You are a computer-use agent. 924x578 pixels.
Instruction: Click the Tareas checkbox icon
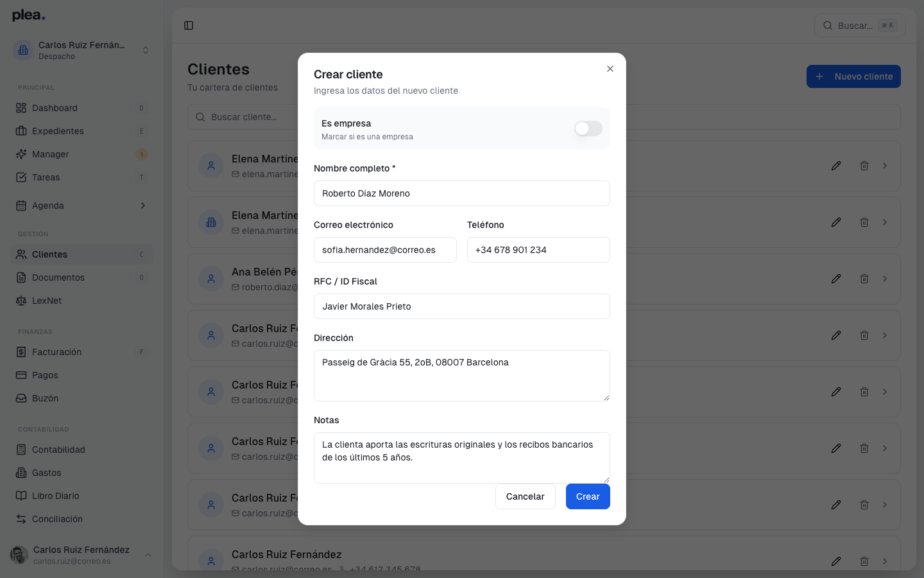click(21, 177)
